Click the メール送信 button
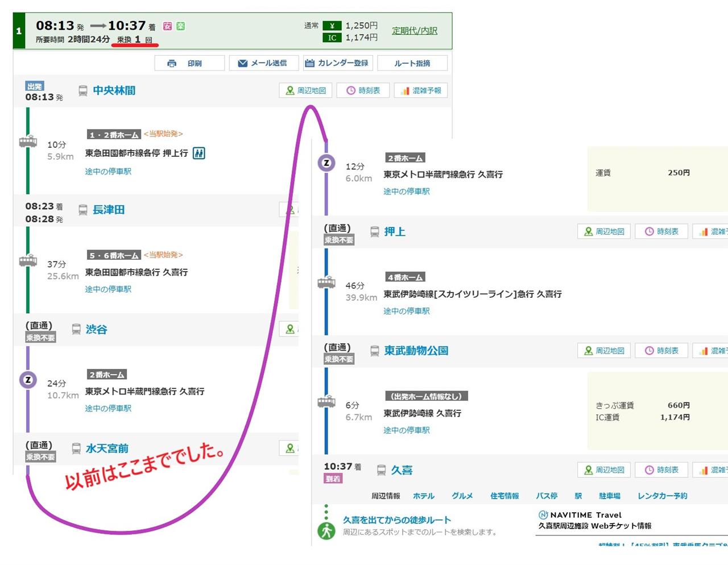 tap(264, 63)
